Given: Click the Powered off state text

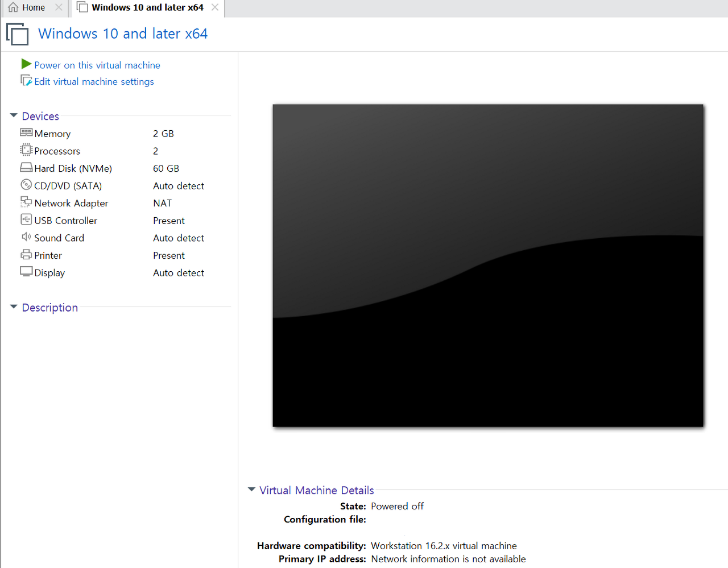Looking at the screenshot, I should pyautogui.click(x=397, y=506).
